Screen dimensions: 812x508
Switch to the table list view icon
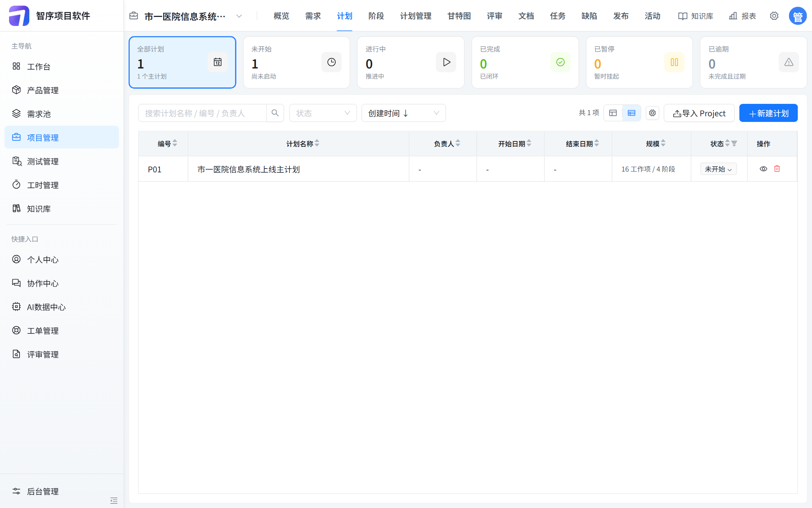(632, 113)
